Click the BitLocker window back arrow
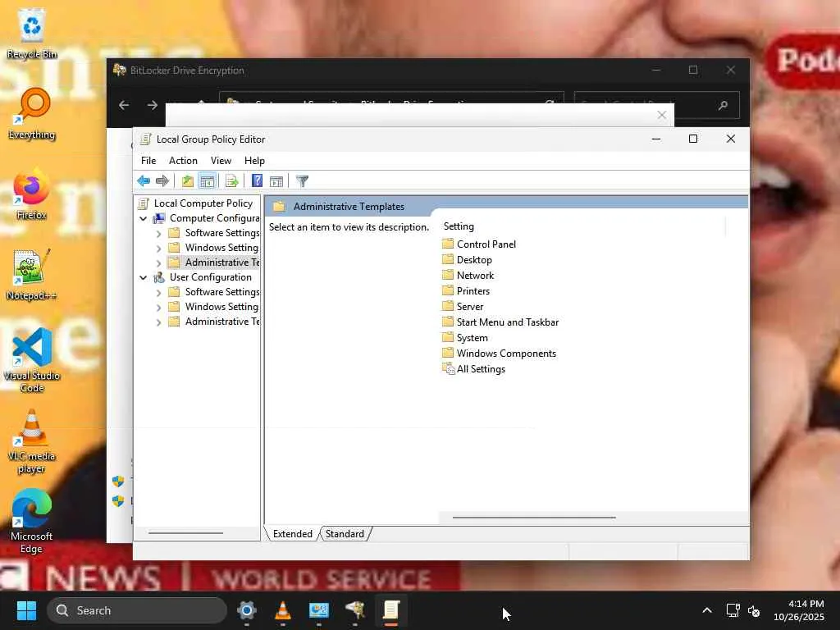The image size is (840, 630). tap(124, 105)
